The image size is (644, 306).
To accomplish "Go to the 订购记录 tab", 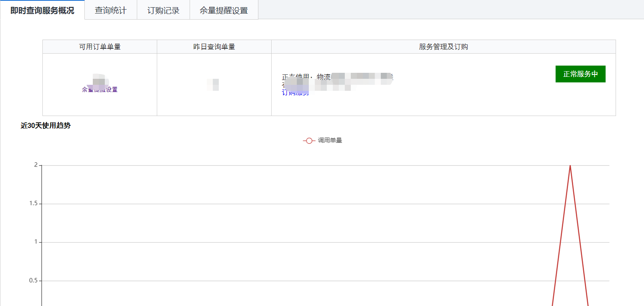I will pyautogui.click(x=163, y=10).
